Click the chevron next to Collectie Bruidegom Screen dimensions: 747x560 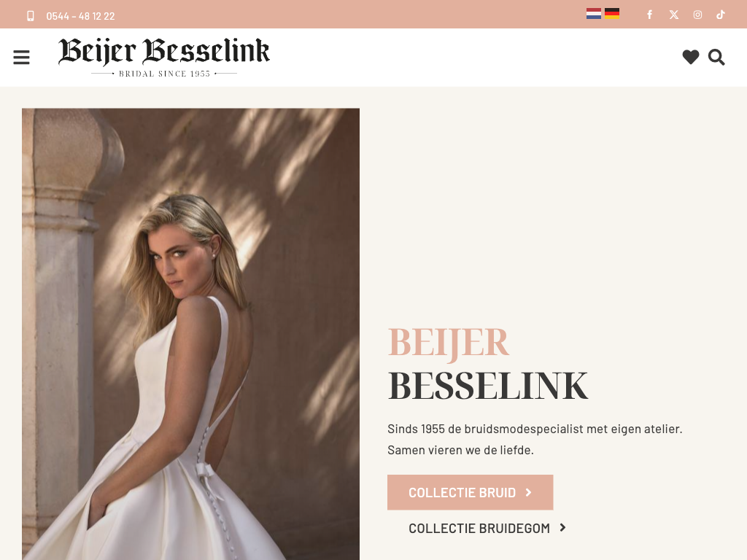pos(562,528)
